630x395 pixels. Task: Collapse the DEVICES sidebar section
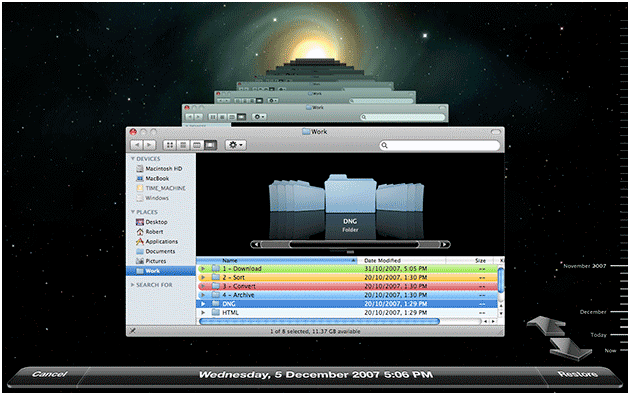tap(133, 159)
